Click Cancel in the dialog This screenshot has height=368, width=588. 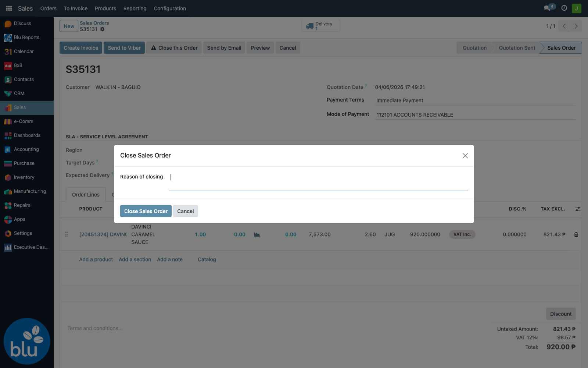tap(186, 211)
